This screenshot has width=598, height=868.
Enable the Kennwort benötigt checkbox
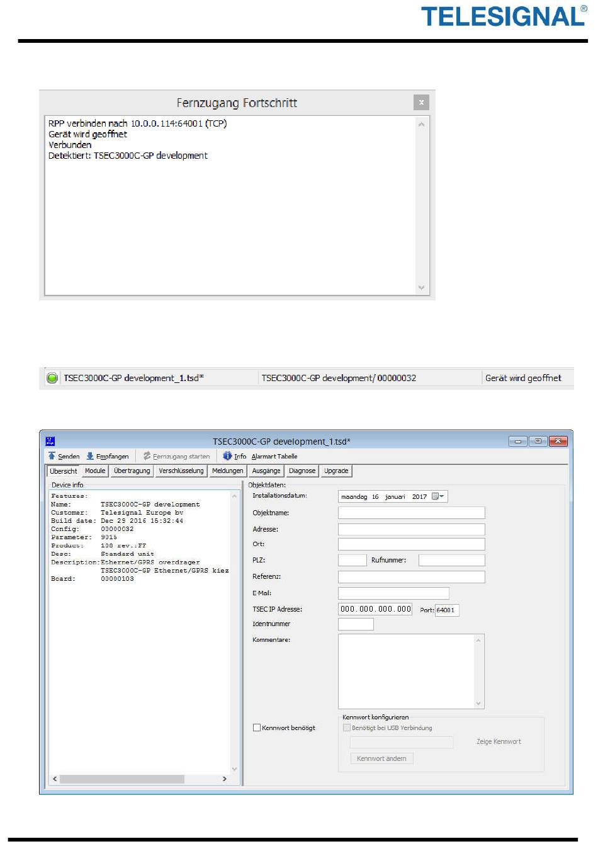257,728
